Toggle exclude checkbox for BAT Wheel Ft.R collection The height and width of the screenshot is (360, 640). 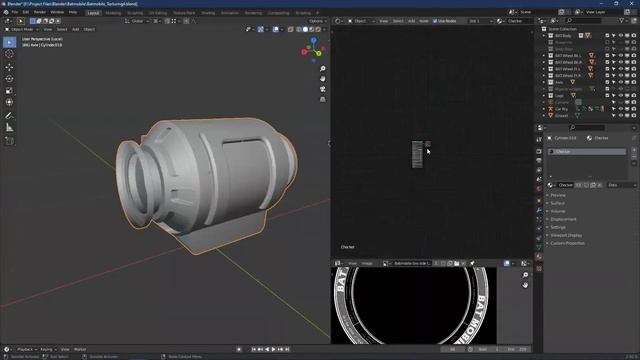click(x=607, y=76)
